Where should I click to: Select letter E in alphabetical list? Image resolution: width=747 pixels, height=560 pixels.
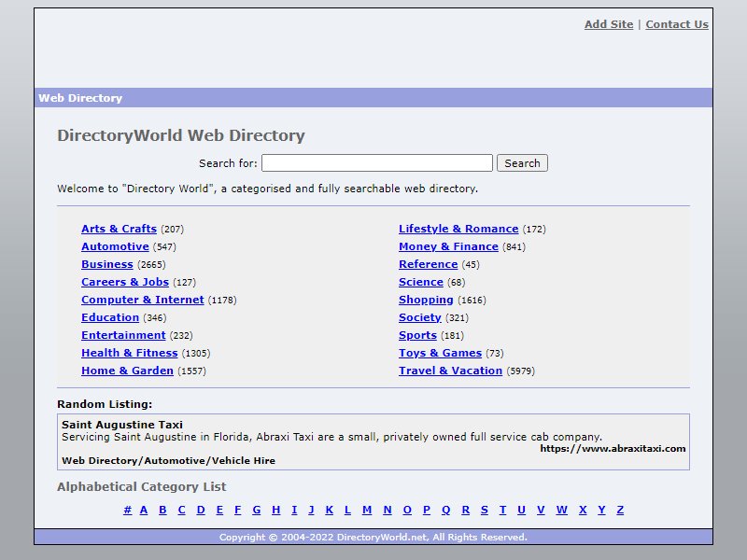coord(219,510)
